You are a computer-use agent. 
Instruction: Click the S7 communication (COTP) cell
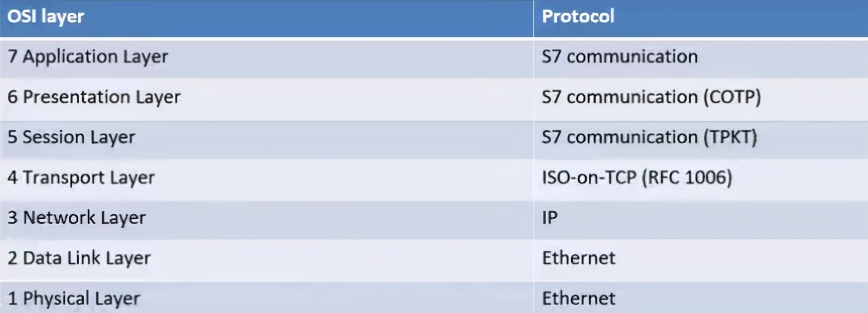pyautogui.click(x=701, y=98)
